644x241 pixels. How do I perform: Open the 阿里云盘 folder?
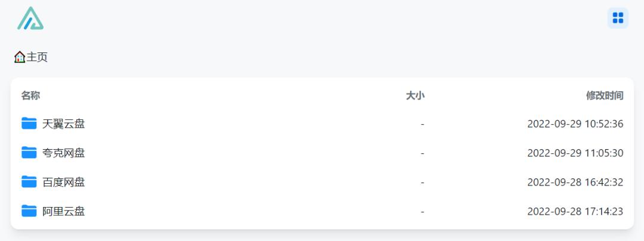pyautogui.click(x=64, y=211)
